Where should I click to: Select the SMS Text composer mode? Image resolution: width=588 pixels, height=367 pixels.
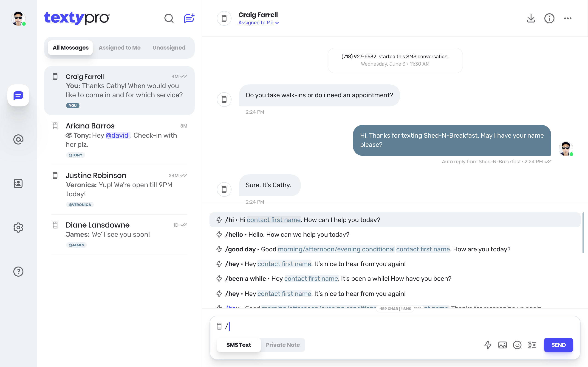[239, 345]
